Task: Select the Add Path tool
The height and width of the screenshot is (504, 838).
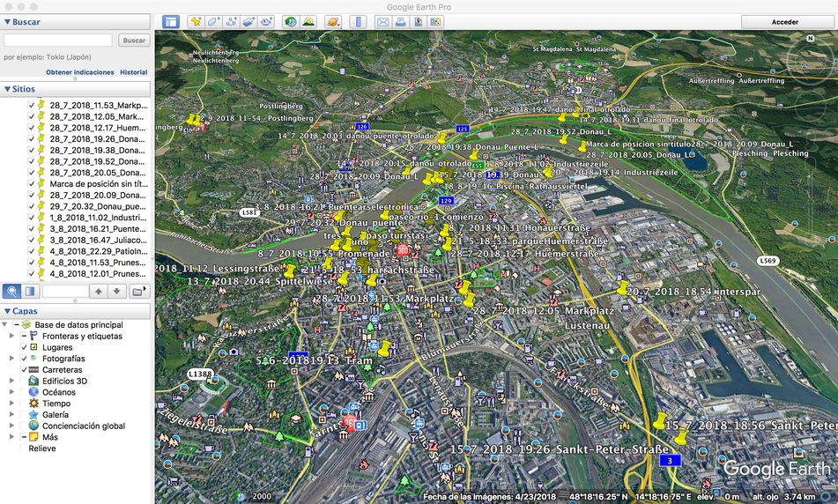Action: [231, 21]
